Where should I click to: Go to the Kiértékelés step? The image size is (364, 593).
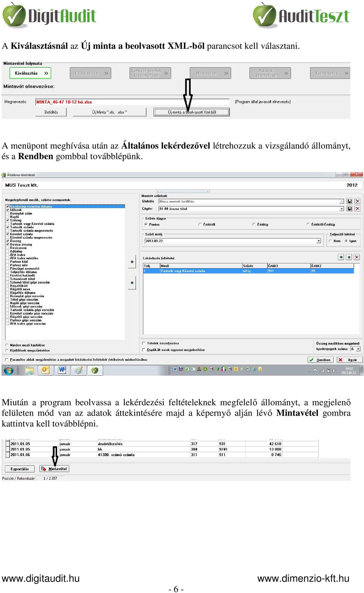(330, 73)
